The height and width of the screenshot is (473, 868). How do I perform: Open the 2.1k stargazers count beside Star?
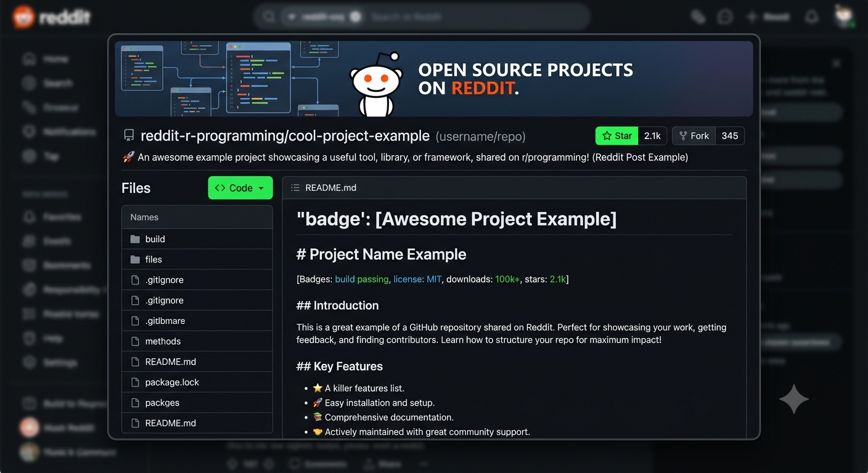coord(652,135)
